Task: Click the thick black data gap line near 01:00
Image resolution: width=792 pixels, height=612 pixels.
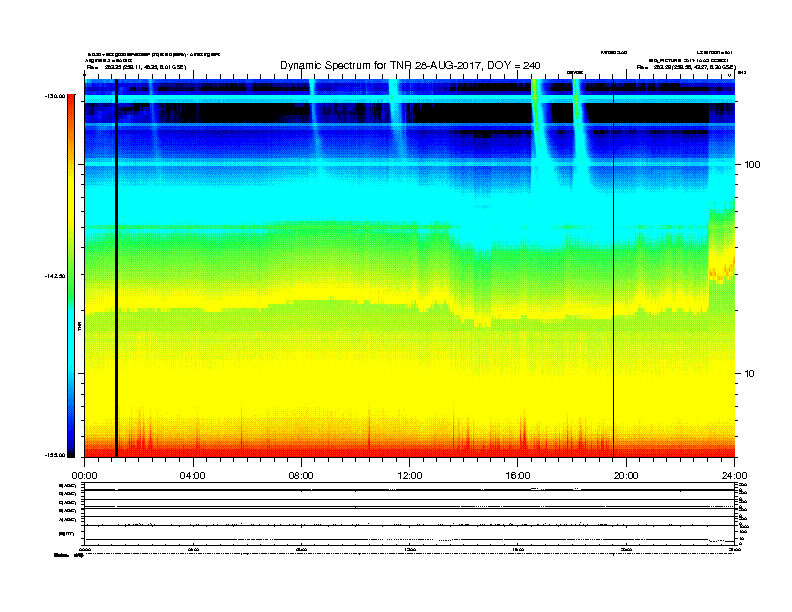Action: (x=116, y=268)
